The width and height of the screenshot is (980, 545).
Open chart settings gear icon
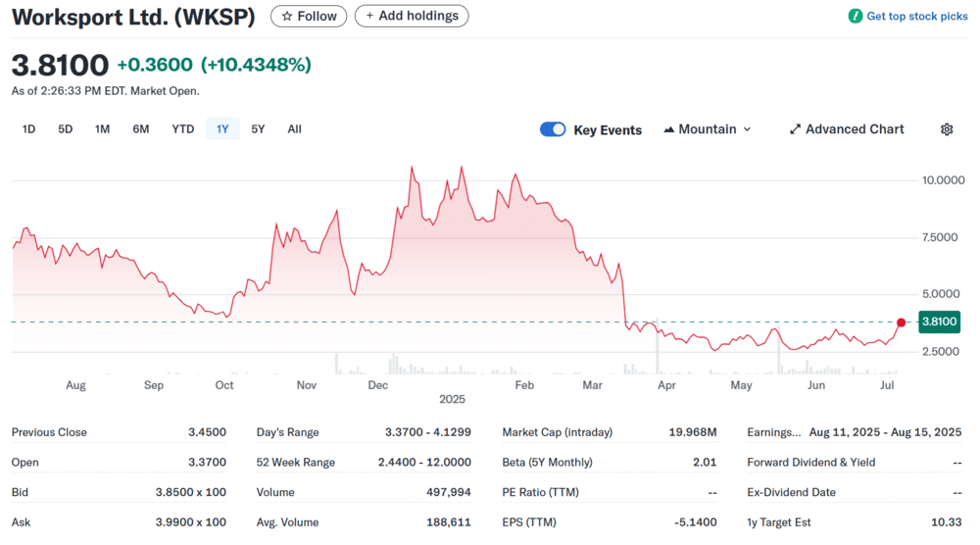(947, 129)
